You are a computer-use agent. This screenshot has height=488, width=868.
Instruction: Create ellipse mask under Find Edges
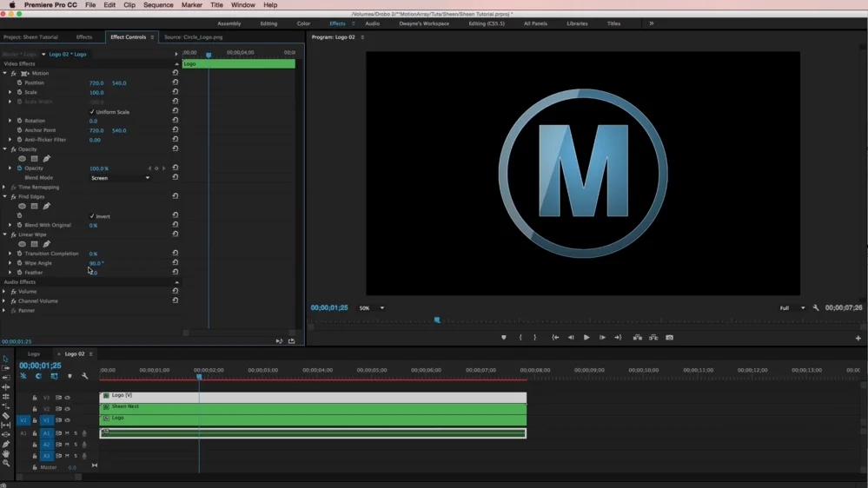[x=23, y=207]
